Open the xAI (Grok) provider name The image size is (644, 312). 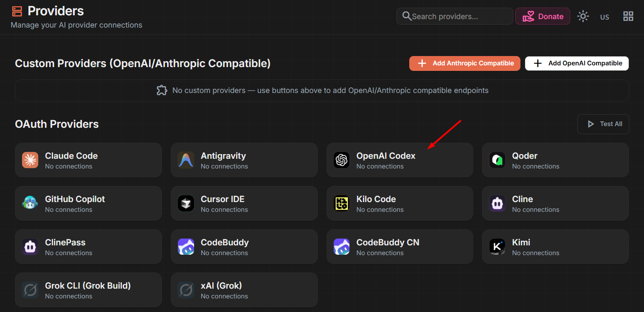[x=221, y=286]
